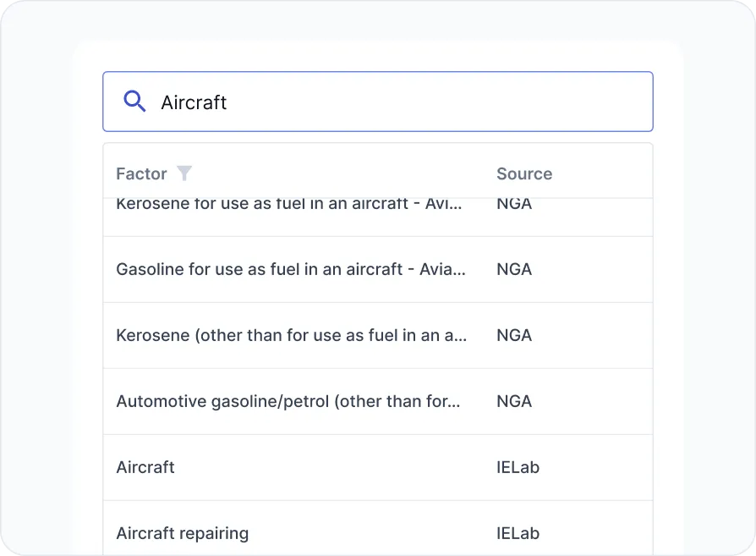Choose the Automotive gasoline/petrol factor row
This screenshot has height=556, width=756.
point(288,401)
